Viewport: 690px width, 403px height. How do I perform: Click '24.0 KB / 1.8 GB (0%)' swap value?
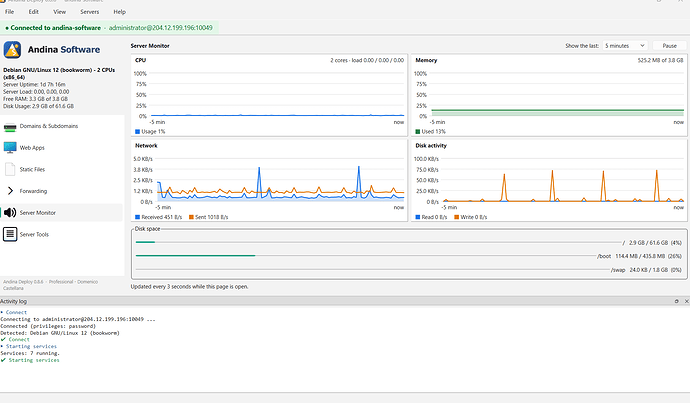coord(655,270)
